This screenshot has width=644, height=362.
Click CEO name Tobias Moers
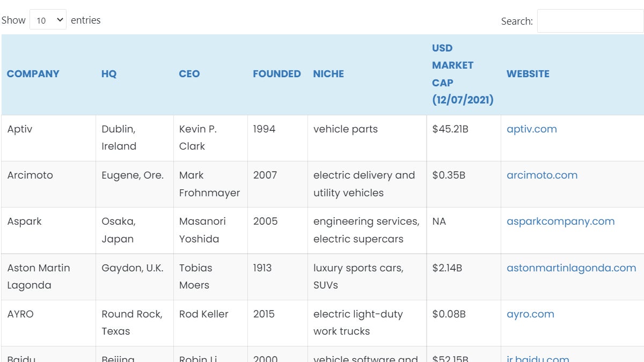click(196, 276)
